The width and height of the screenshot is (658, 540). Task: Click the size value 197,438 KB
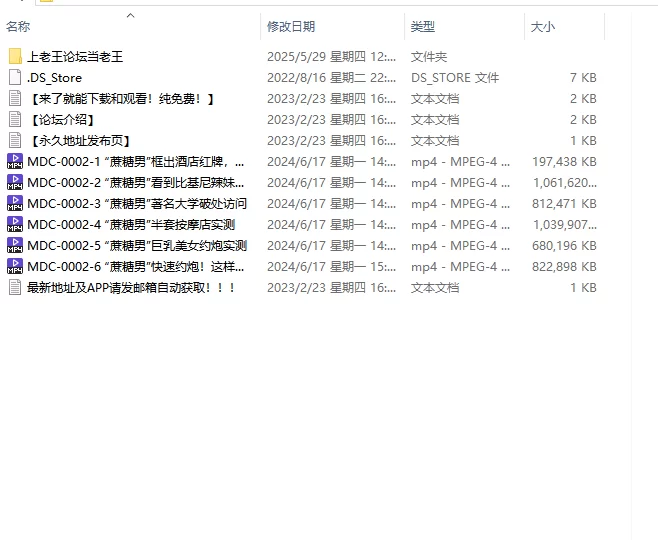tap(564, 162)
